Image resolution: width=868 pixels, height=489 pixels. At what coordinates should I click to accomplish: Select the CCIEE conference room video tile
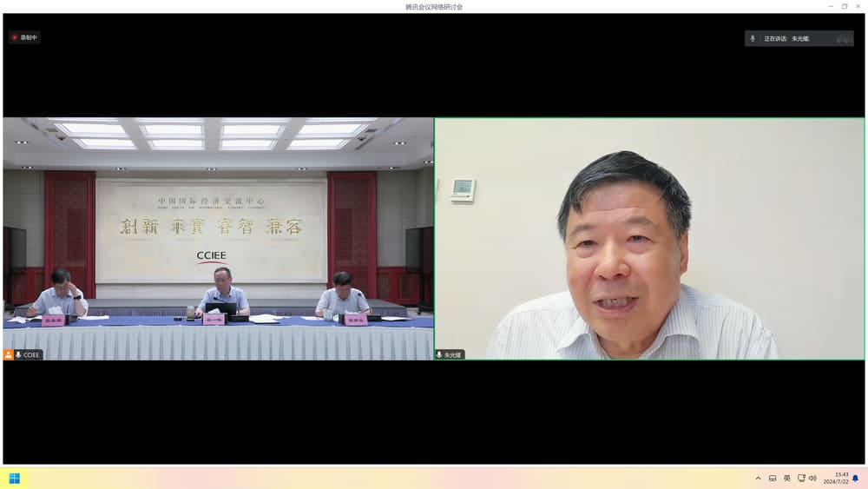[217, 239]
